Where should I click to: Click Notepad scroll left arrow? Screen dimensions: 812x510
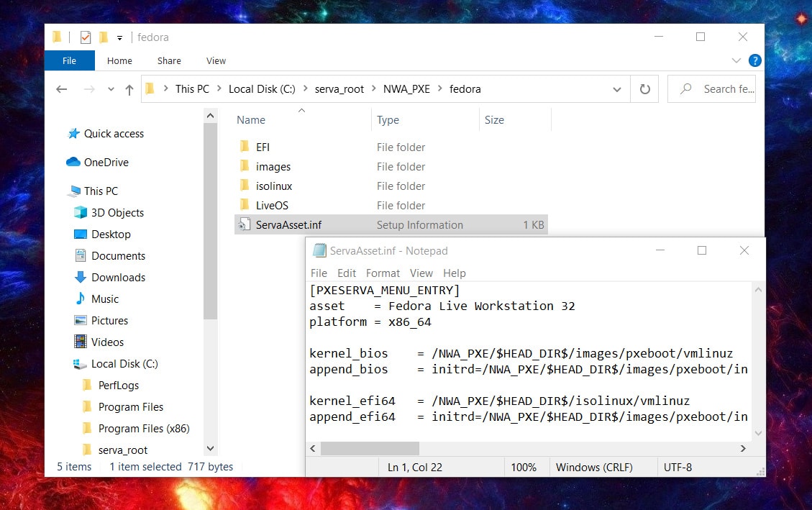pyautogui.click(x=313, y=448)
